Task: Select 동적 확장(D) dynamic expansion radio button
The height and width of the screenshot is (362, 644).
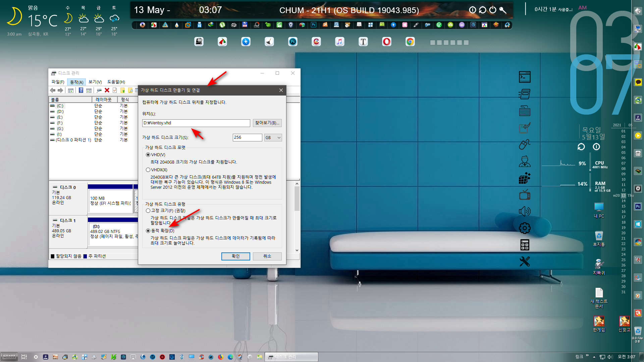Action: coord(148,231)
